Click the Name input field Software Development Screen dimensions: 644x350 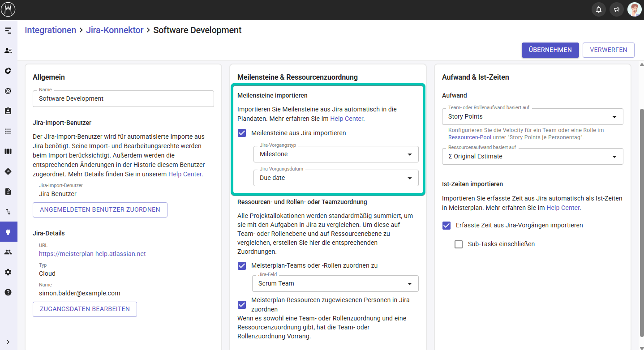[x=123, y=98]
